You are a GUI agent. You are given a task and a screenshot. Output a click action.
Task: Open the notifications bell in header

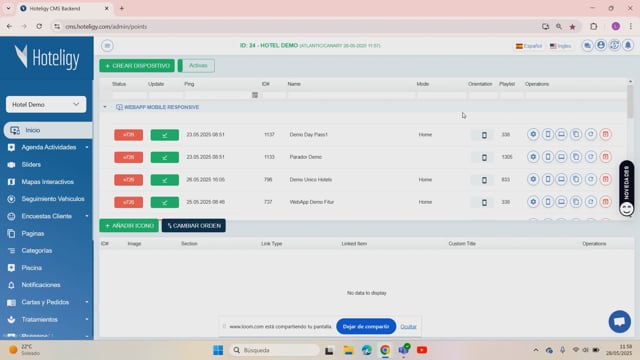tap(628, 45)
